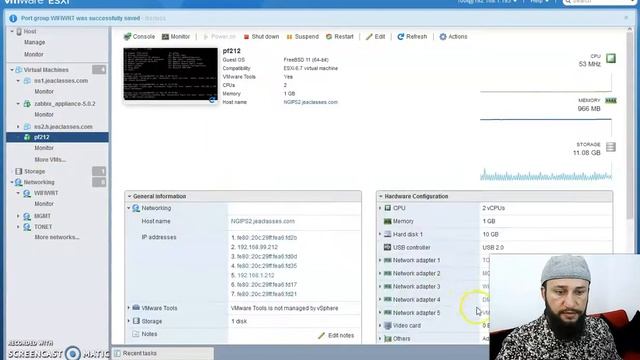This screenshot has height=360, width=640.
Task: Click the Memory hardware row
Action: coord(494,221)
